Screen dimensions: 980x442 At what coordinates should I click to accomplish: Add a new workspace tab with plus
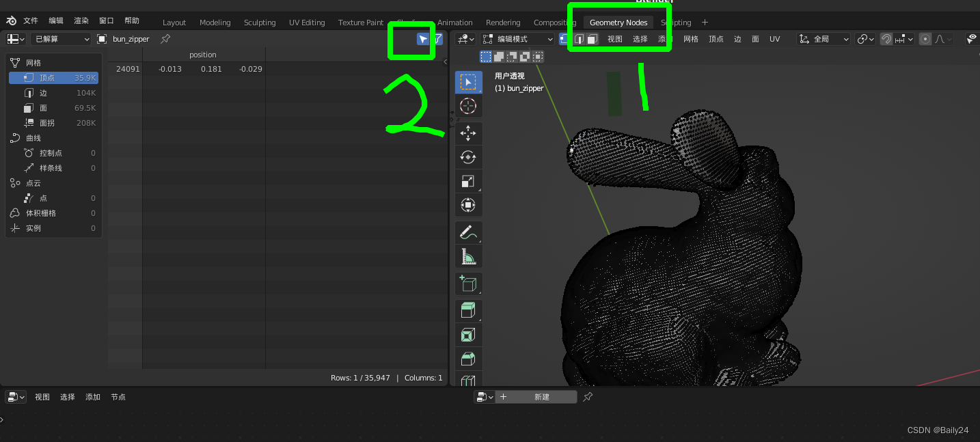pyautogui.click(x=705, y=23)
